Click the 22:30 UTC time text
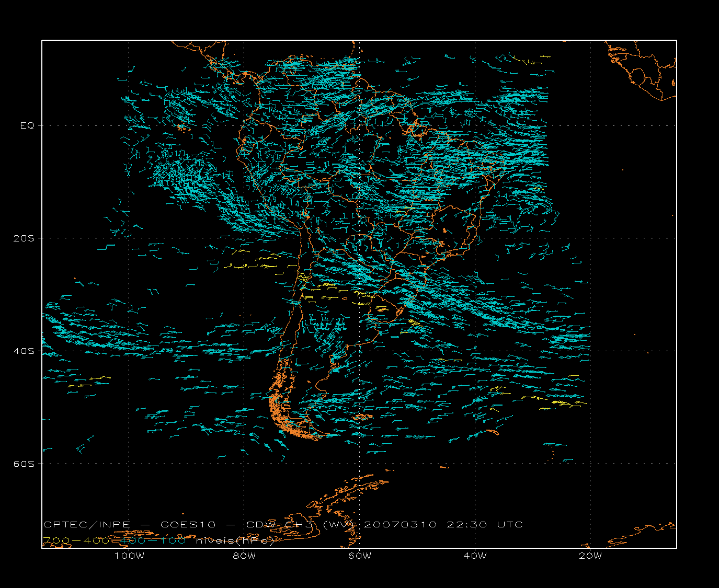The height and width of the screenshot is (588, 719). (x=485, y=525)
